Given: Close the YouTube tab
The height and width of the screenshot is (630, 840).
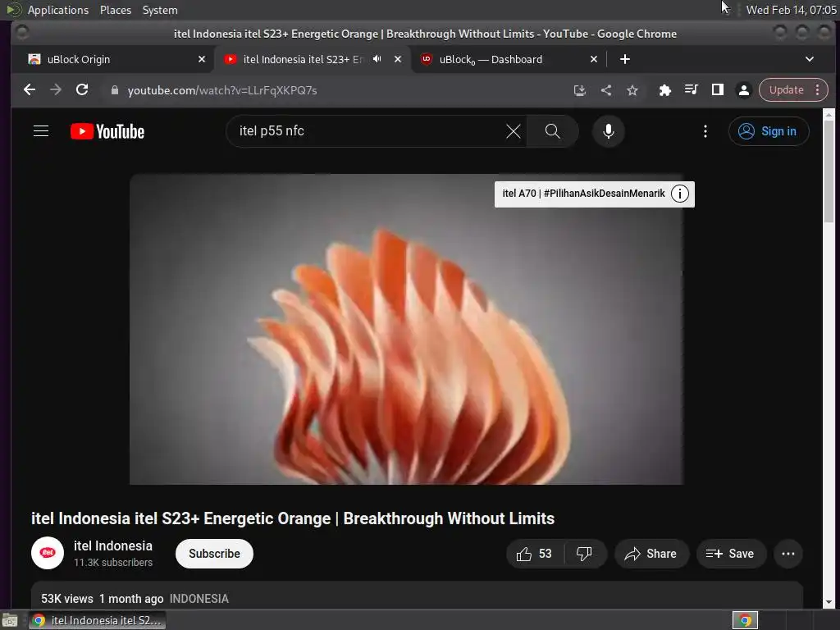Looking at the screenshot, I should 398,59.
